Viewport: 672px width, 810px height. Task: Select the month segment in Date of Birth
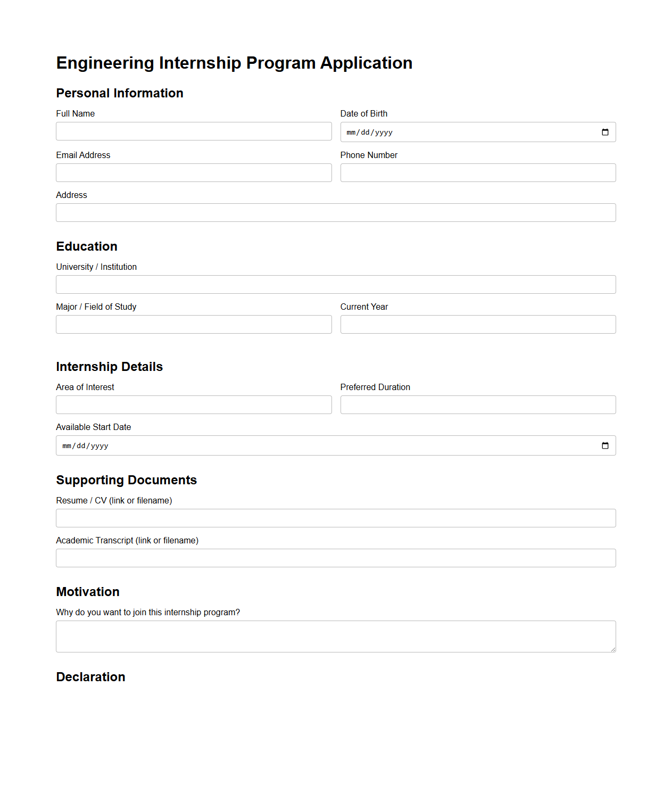351,132
